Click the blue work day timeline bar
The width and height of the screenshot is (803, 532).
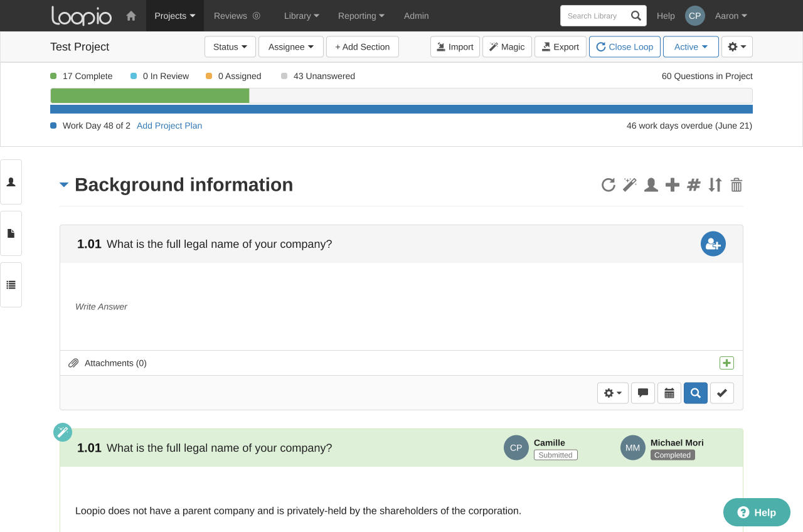click(x=401, y=109)
